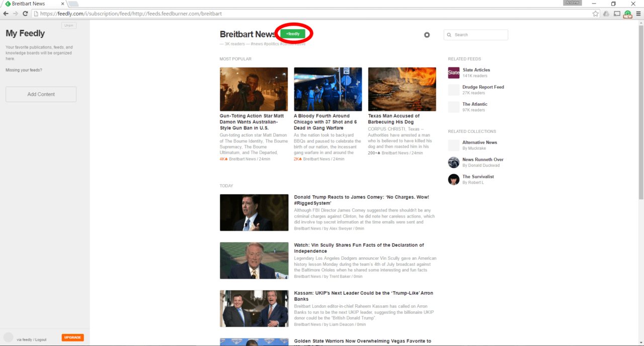644x346 pixels.
Task: Click the UKIP Arron Banks article thumbnail
Action: tap(254, 308)
